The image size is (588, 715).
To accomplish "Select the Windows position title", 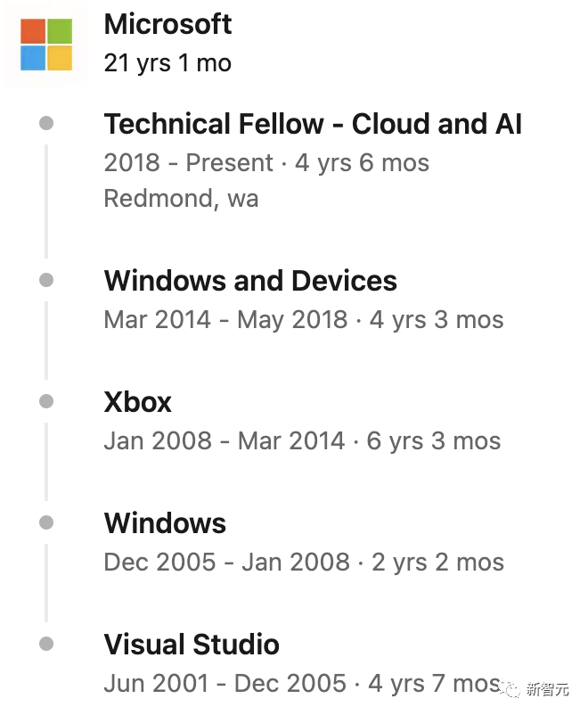I will point(165,522).
